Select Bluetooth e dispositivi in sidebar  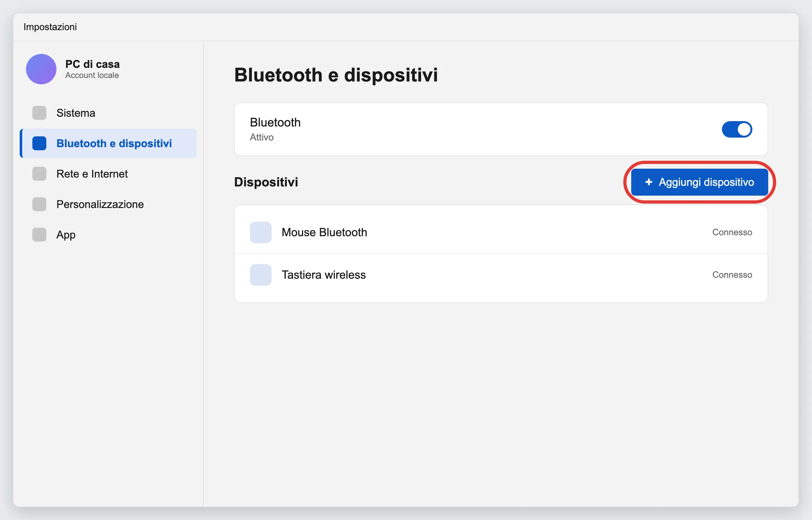point(108,143)
